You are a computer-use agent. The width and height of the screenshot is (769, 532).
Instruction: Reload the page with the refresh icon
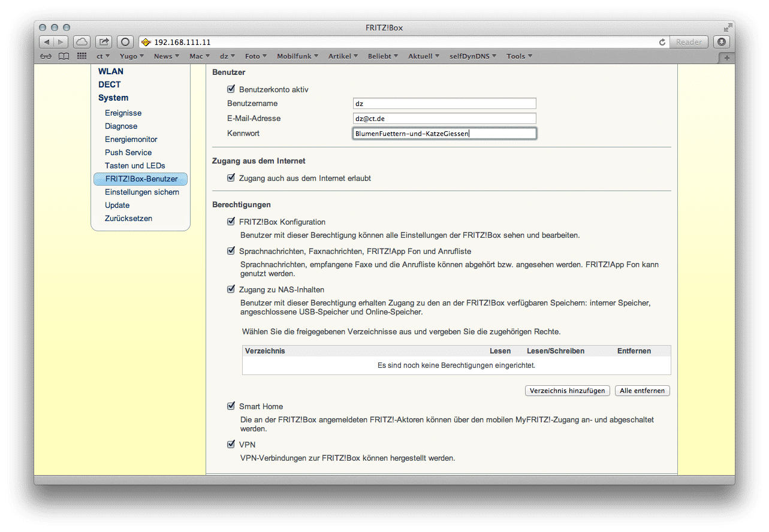(662, 42)
